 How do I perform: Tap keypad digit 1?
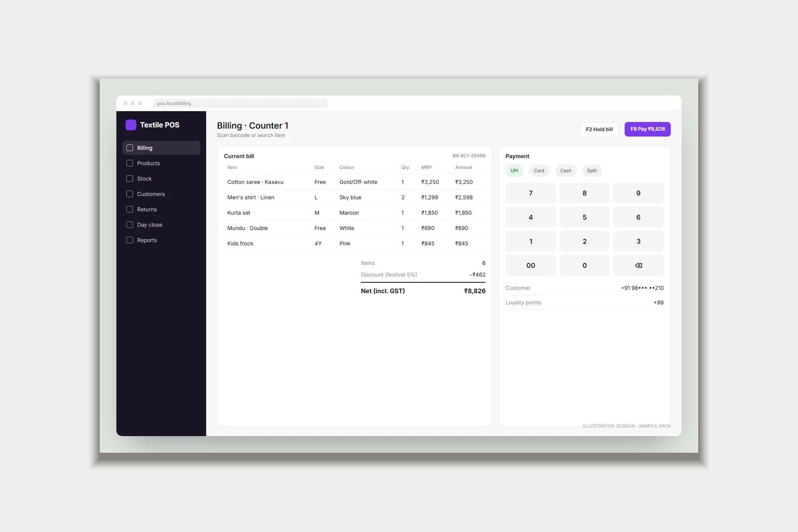[531, 241]
